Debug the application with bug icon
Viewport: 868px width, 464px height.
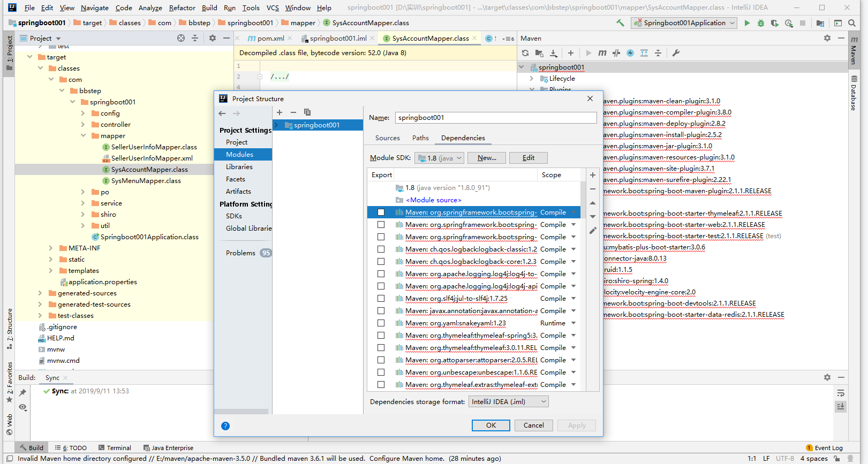click(x=761, y=23)
